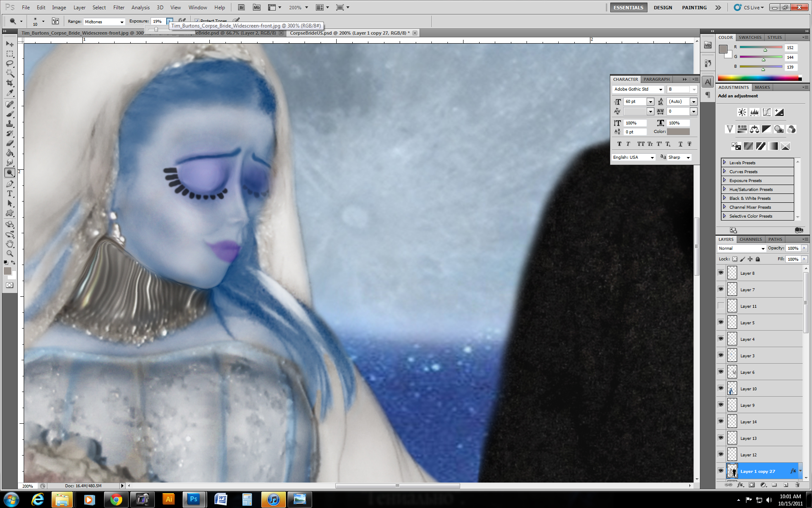Open the Adobe Gothic Std font dropdown
Image resolution: width=812 pixels, height=508 pixels.
[x=638, y=89]
